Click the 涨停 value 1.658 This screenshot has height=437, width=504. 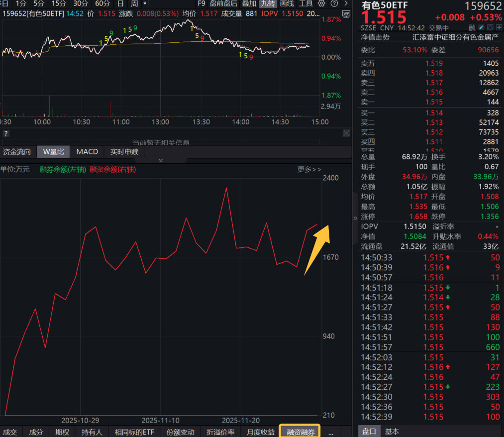click(418, 217)
